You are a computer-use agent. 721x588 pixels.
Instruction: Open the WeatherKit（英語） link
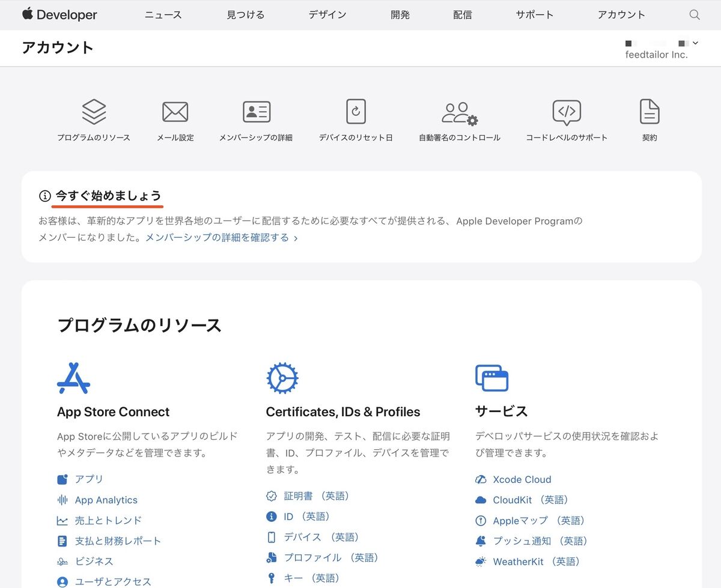point(537,562)
